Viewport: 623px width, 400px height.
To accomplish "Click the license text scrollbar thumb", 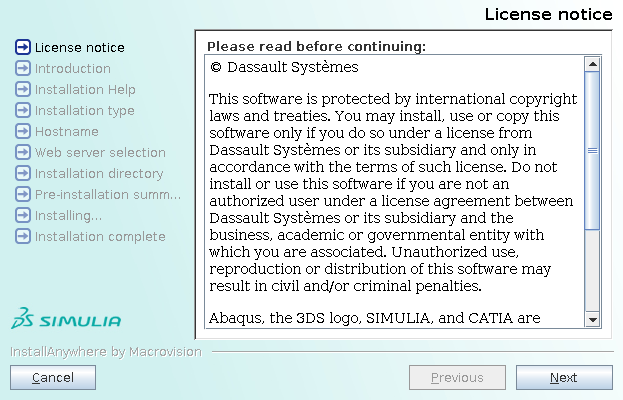I will pos(592,151).
